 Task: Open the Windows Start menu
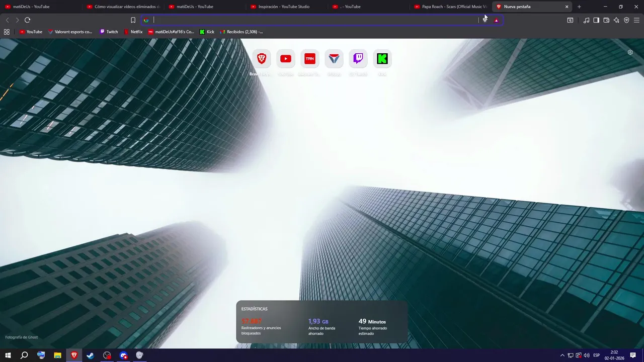[8, 355]
